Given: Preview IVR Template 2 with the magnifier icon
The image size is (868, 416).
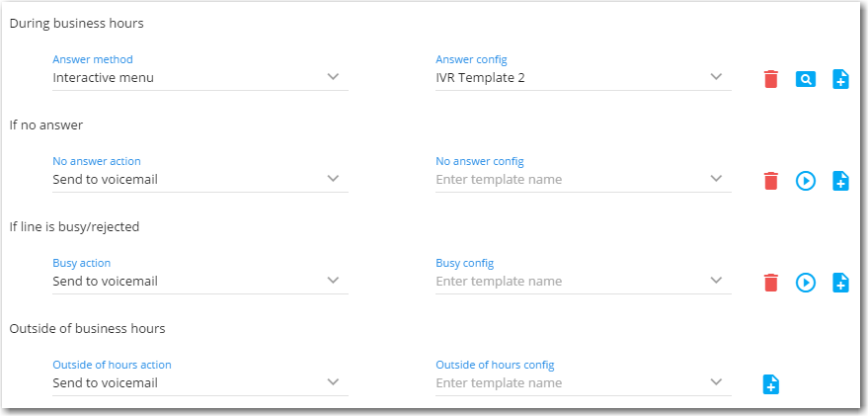Looking at the screenshot, I should (x=806, y=79).
